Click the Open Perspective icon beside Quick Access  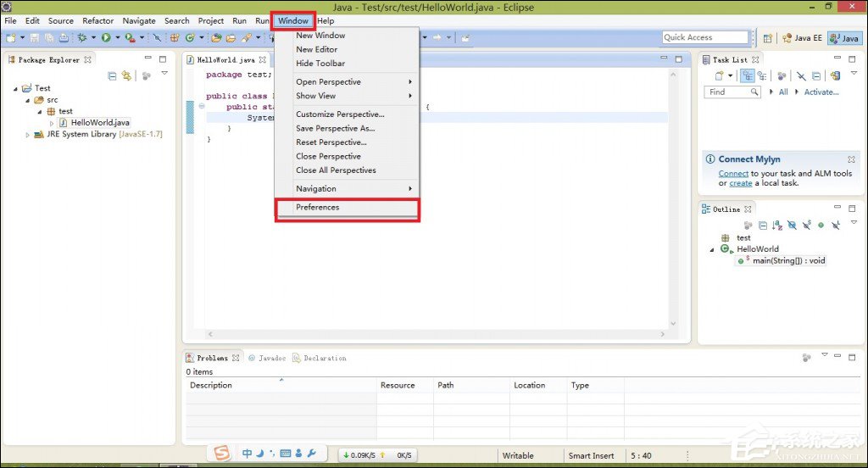pyautogui.click(x=767, y=38)
